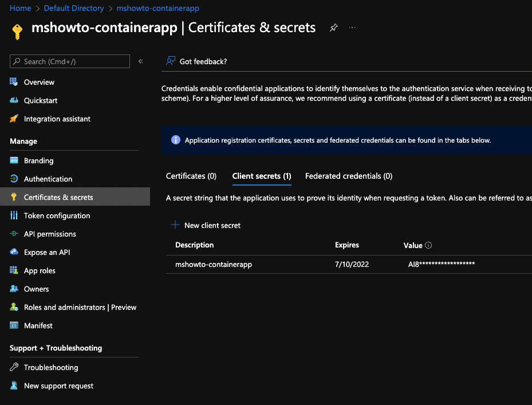Click the Authentication icon in sidebar

[x=14, y=179]
